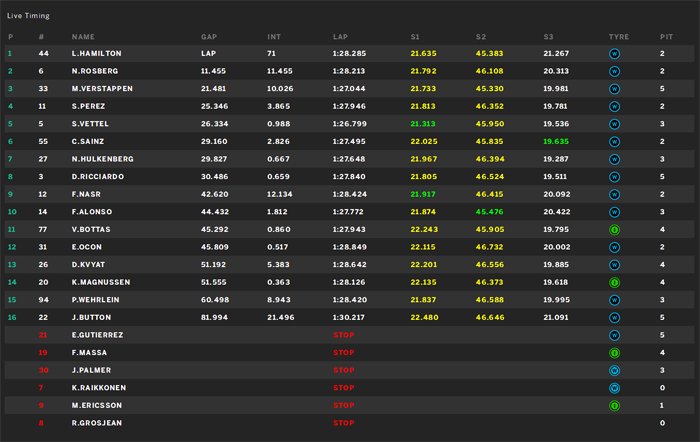Viewport: 700px width, 442px height.
Task: Click the PIT column header
Action: [x=667, y=37]
